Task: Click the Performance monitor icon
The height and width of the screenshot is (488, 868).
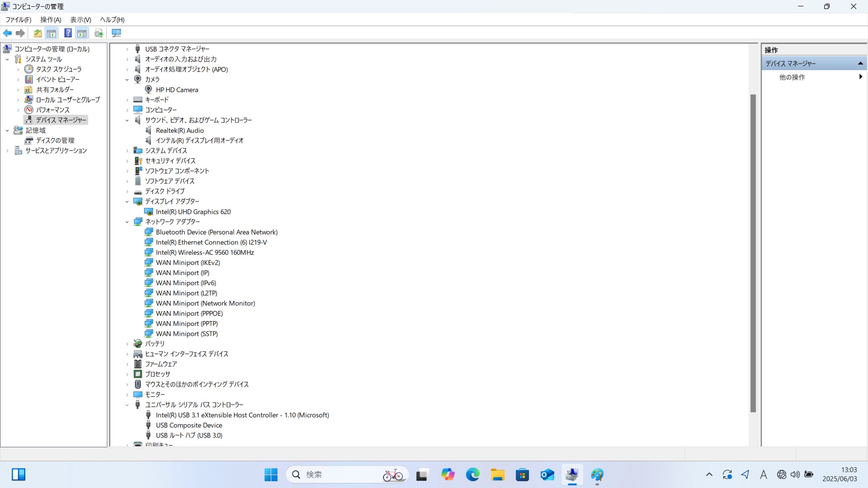Action: click(x=29, y=110)
